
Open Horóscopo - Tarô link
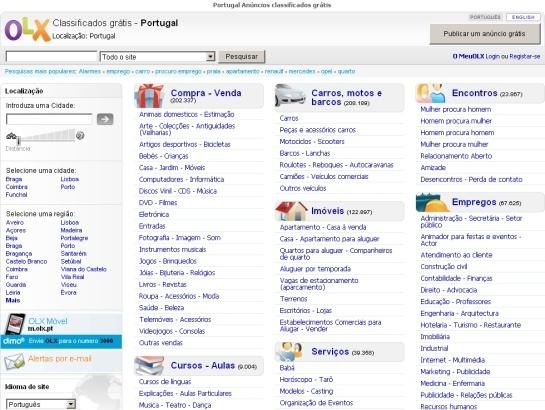coord(306,379)
